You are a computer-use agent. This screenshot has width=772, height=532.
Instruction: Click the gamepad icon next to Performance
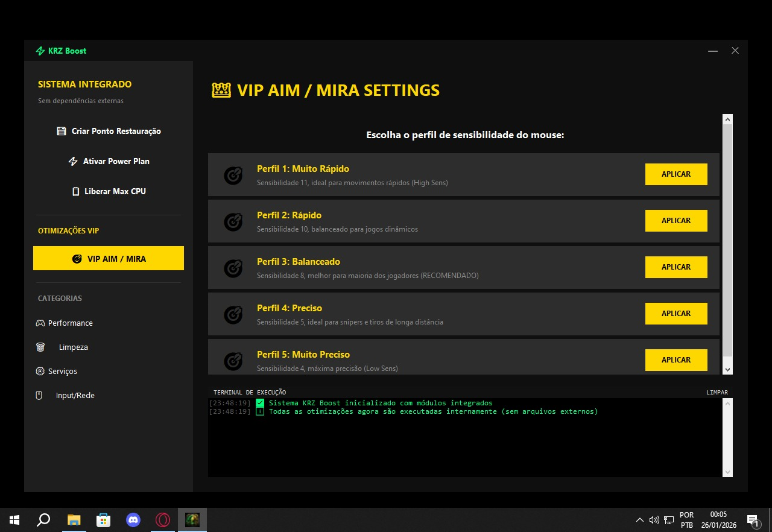pyautogui.click(x=40, y=323)
